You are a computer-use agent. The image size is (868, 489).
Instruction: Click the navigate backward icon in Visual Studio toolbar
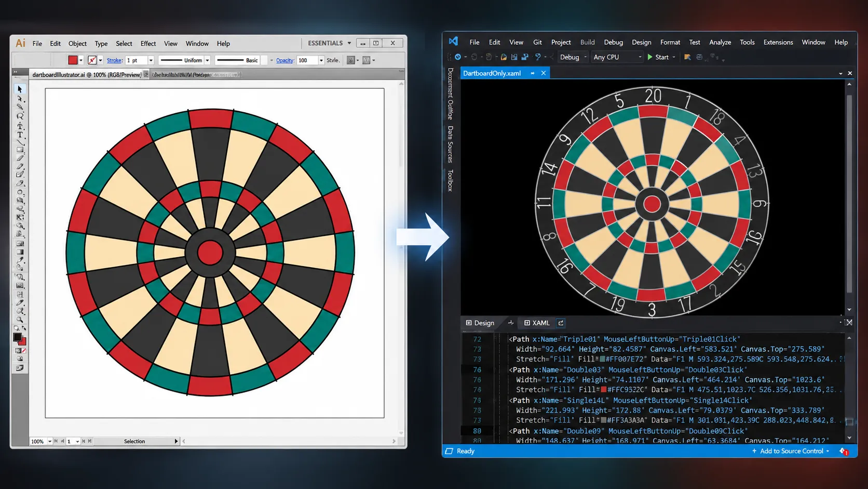click(x=458, y=57)
